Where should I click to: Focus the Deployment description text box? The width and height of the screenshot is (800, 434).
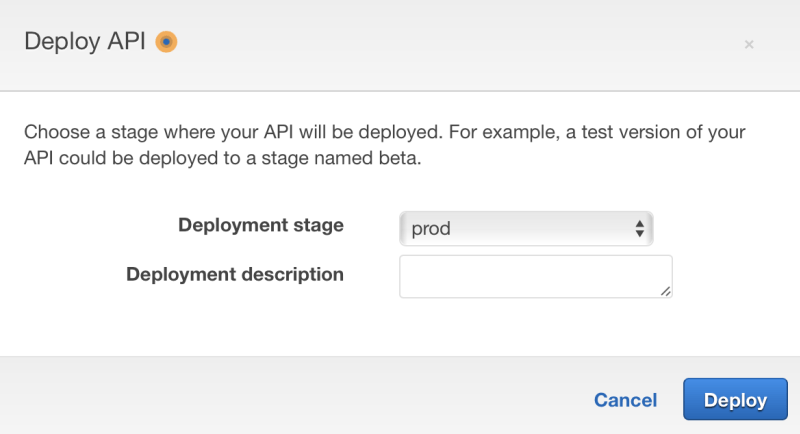[535, 276]
